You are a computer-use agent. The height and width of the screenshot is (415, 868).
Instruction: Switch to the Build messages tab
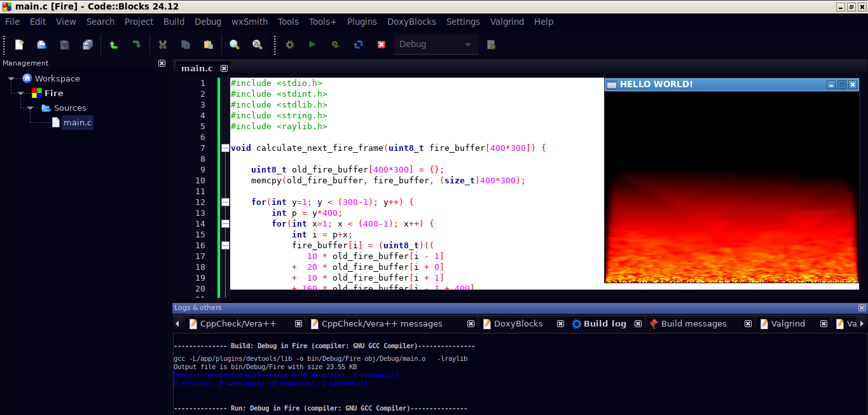click(x=693, y=324)
